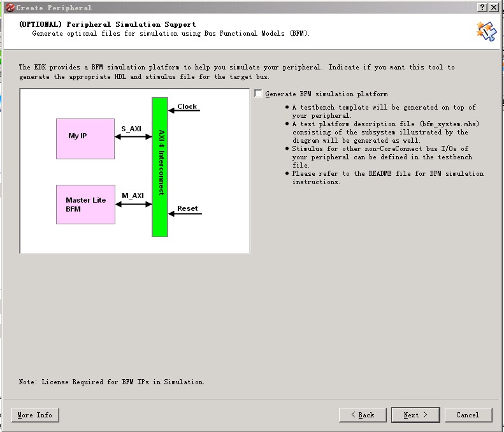Click the bullet about README file instructions
Viewport: 504px width, 432px height.
click(388, 178)
